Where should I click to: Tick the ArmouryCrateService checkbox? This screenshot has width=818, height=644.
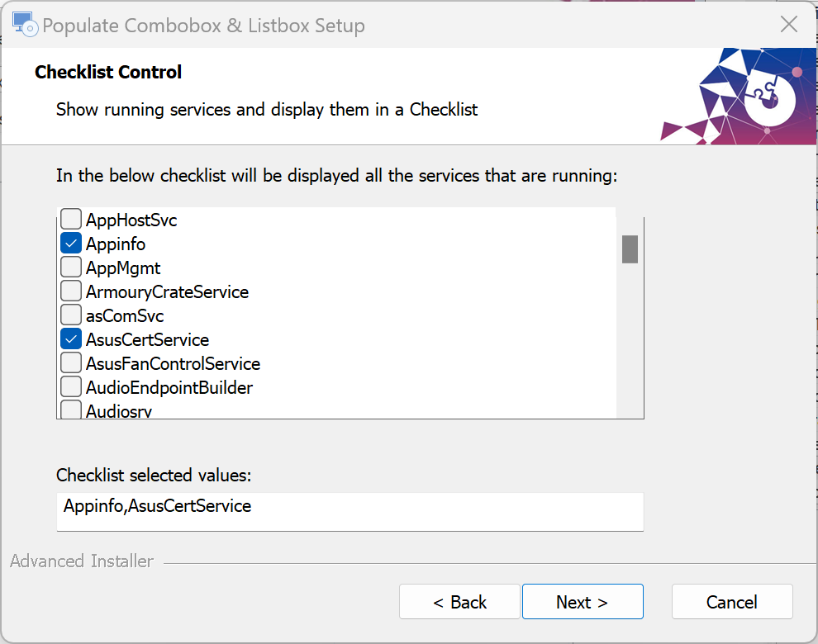click(71, 291)
